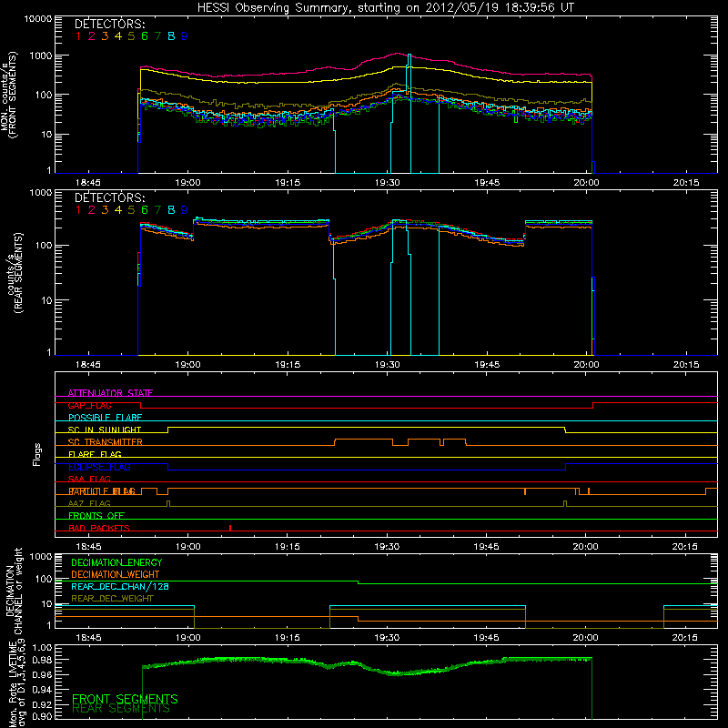The height and width of the screenshot is (728, 728).
Task: Click counts/s (REAR SEGMENTS) axis title
Action: (x=15, y=273)
